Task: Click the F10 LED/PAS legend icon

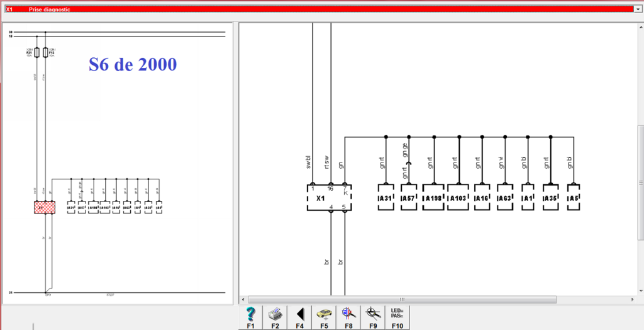Action: (x=397, y=314)
